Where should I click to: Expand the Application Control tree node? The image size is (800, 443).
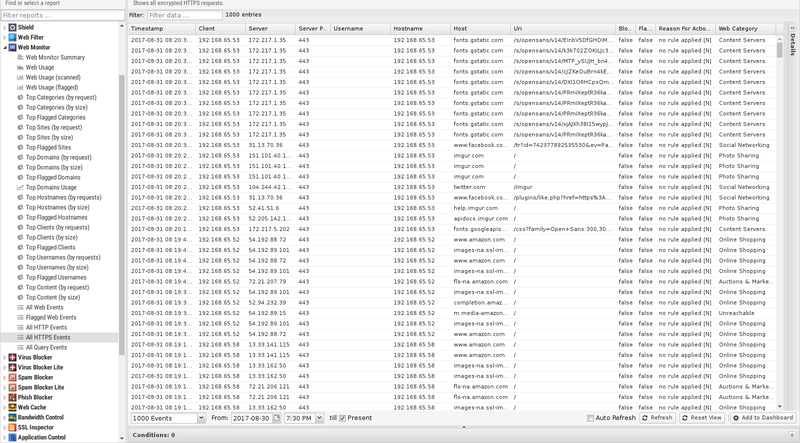click(x=4, y=437)
